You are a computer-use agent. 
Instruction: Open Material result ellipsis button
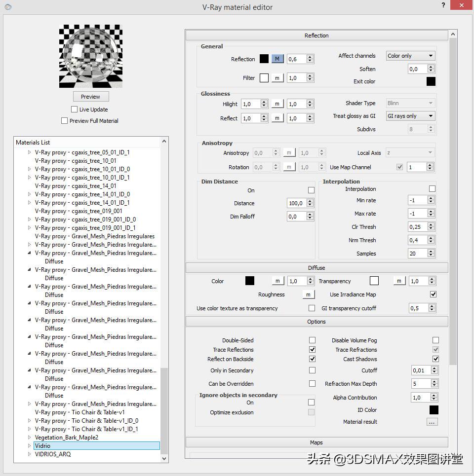click(432, 422)
